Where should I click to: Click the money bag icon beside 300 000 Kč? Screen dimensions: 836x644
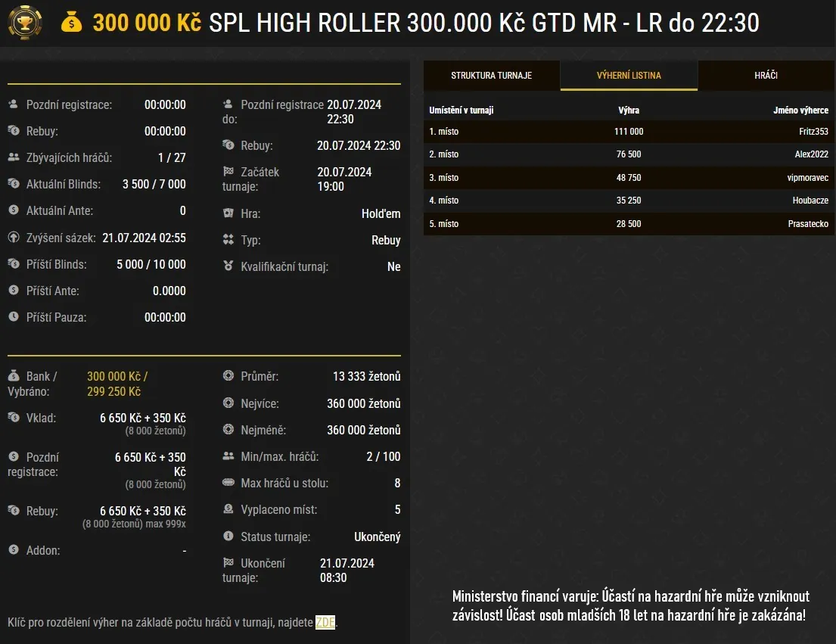[72, 23]
